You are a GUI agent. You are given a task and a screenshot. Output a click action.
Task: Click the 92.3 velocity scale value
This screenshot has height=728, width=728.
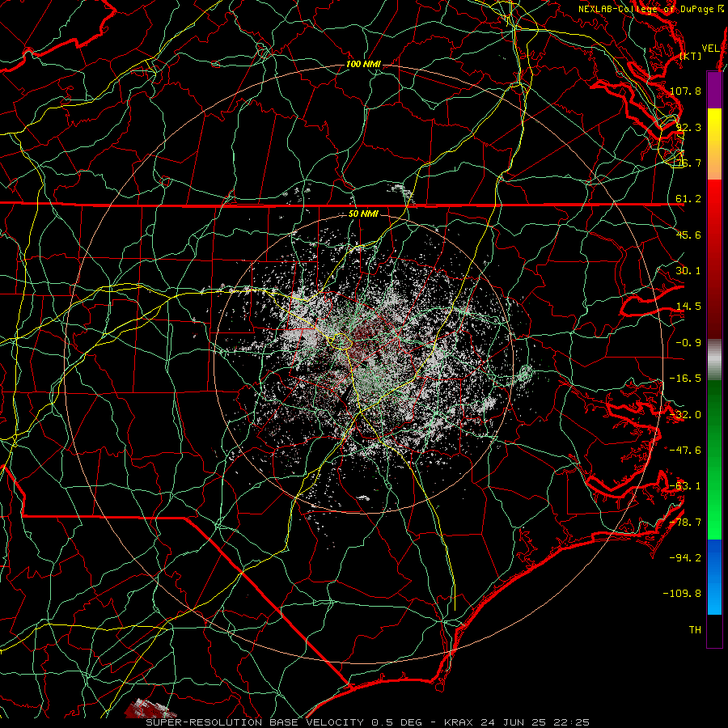(688, 127)
